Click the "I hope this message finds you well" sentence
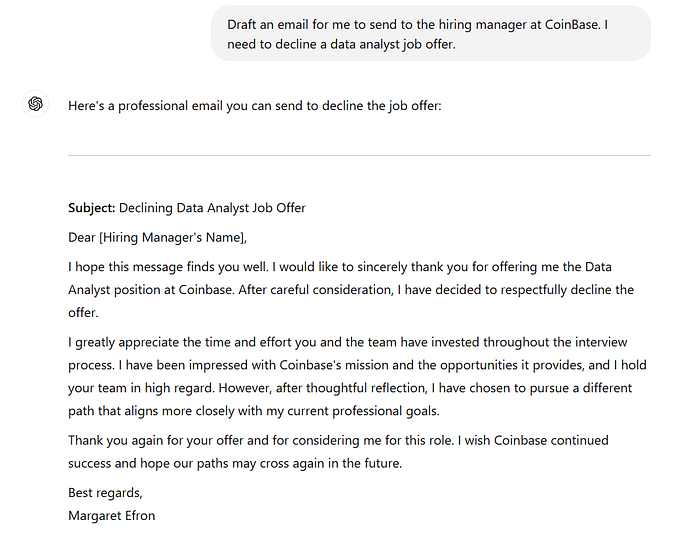 tap(170, 267)
